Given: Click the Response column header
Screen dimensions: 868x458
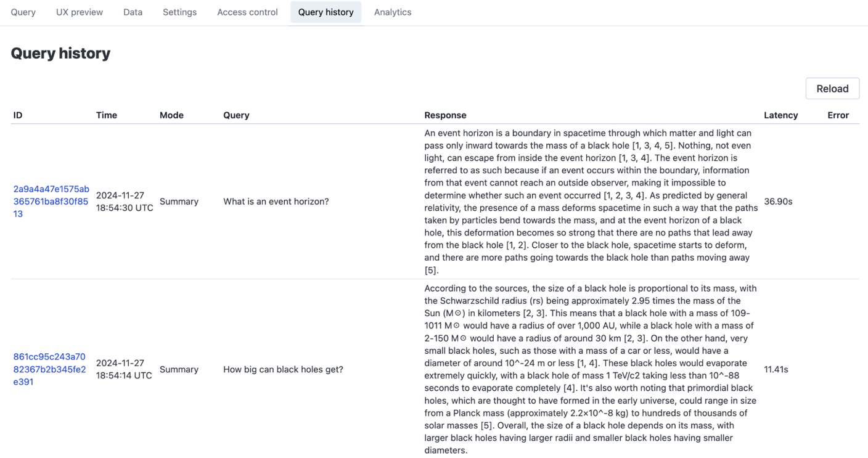Looking at the screenshot, I should pos(445,115).
